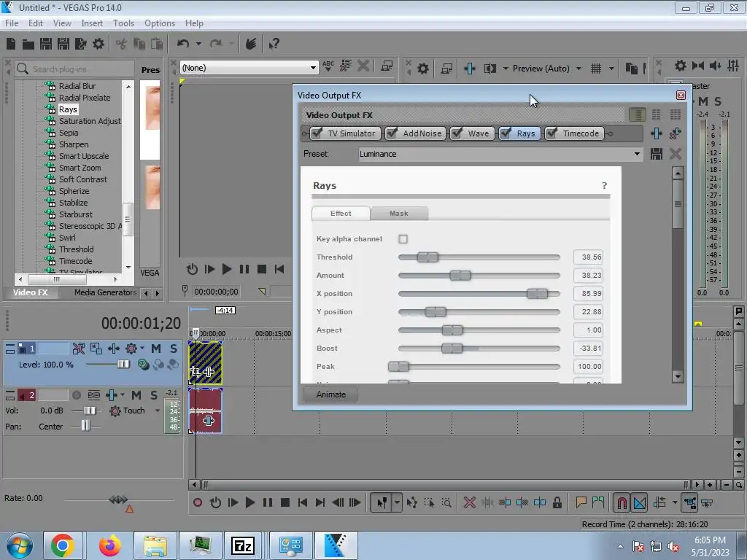The width and height of the screenshot is (747, 560).
Task: Click the Open project folder icon
Action: (x=28, y=44)
